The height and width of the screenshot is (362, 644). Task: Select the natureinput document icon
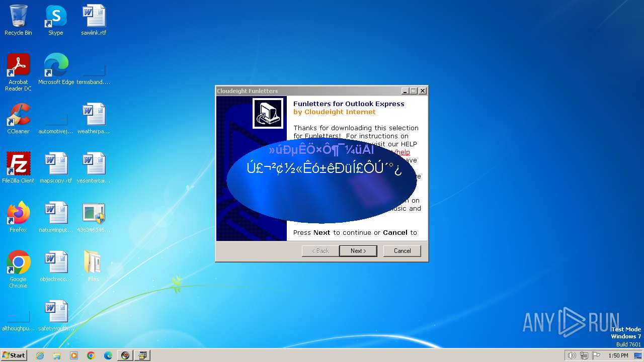(56, 217)
